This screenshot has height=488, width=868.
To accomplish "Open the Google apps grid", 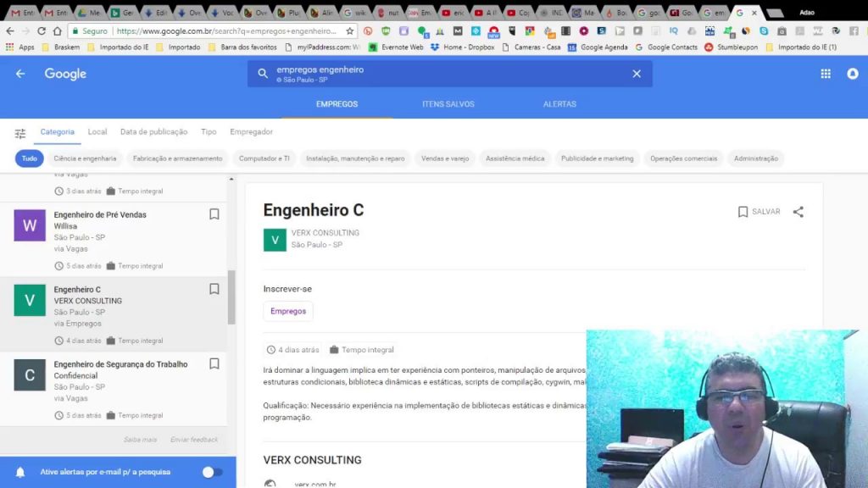I will (x=826, y=74).
